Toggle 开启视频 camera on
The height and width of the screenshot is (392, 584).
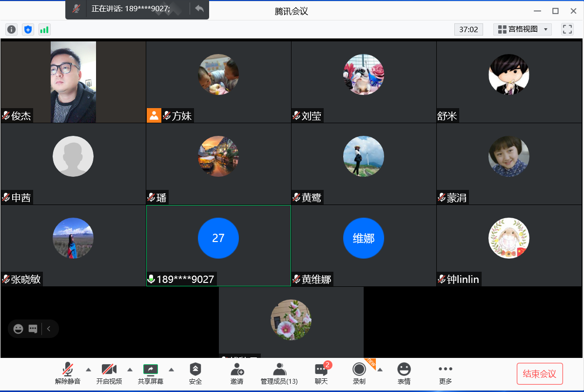109,373
